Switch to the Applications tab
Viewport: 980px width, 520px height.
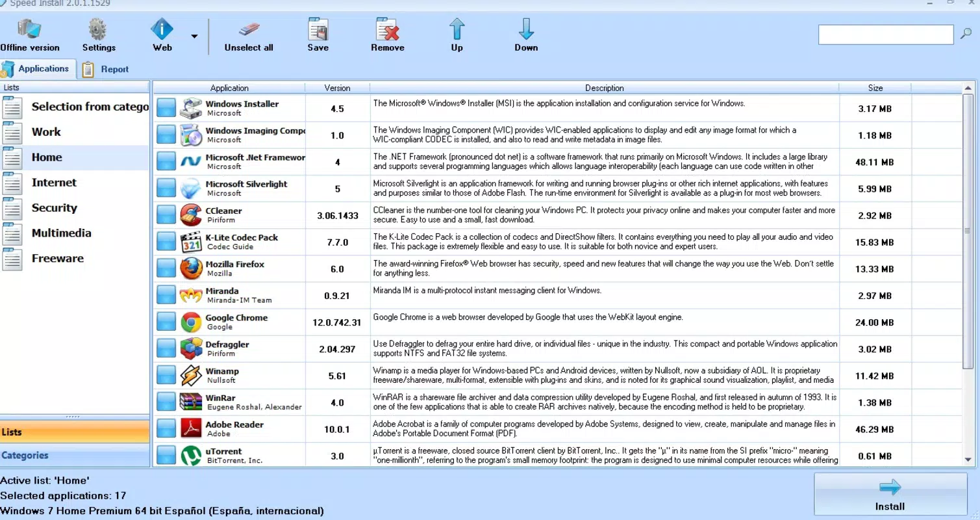pos(38,68)
